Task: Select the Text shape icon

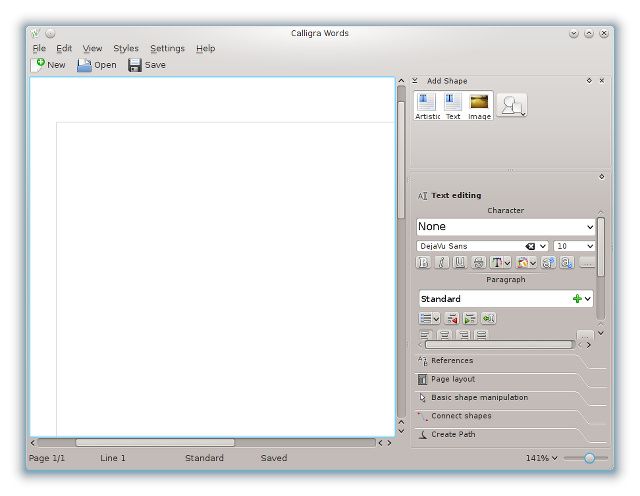Action: click(453, 106)
